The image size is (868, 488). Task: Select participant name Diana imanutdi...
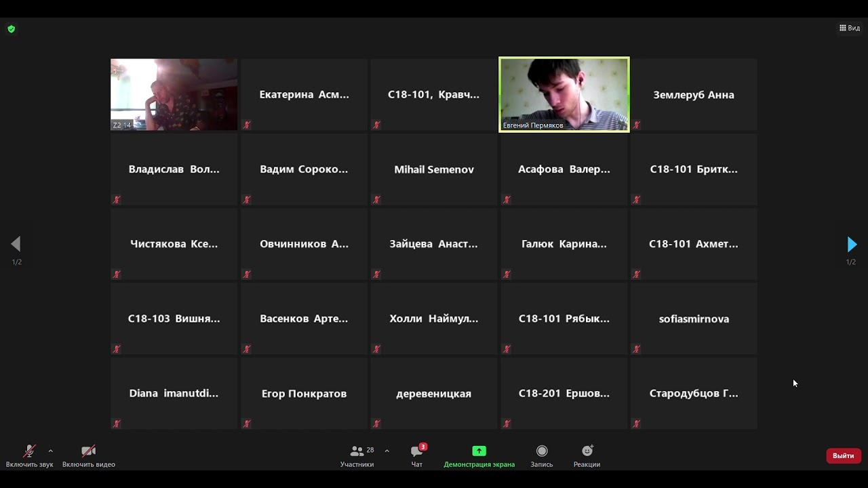coord(174,393)
